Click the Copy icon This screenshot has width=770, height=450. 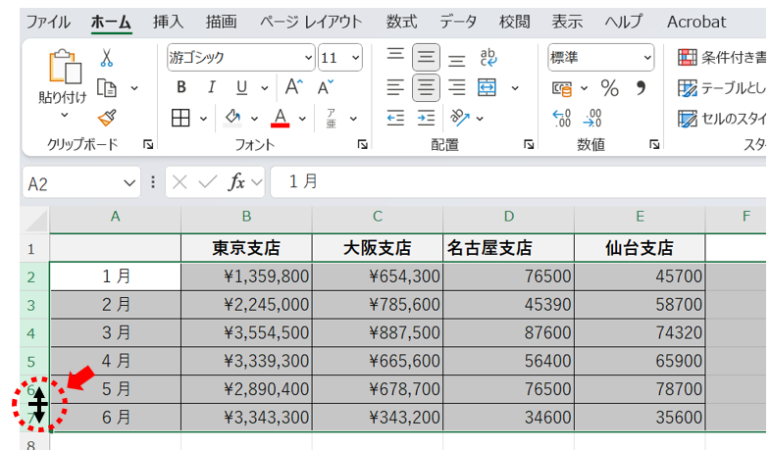tap(107, 88)
